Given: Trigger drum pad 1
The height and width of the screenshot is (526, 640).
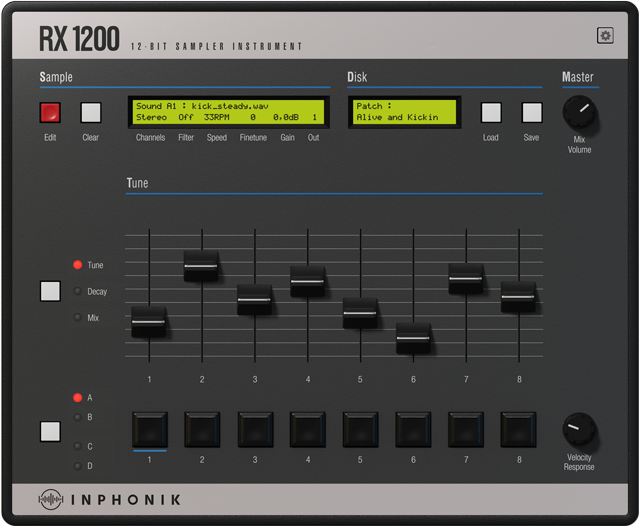Looking at the screenshot, I should [150, 429].
